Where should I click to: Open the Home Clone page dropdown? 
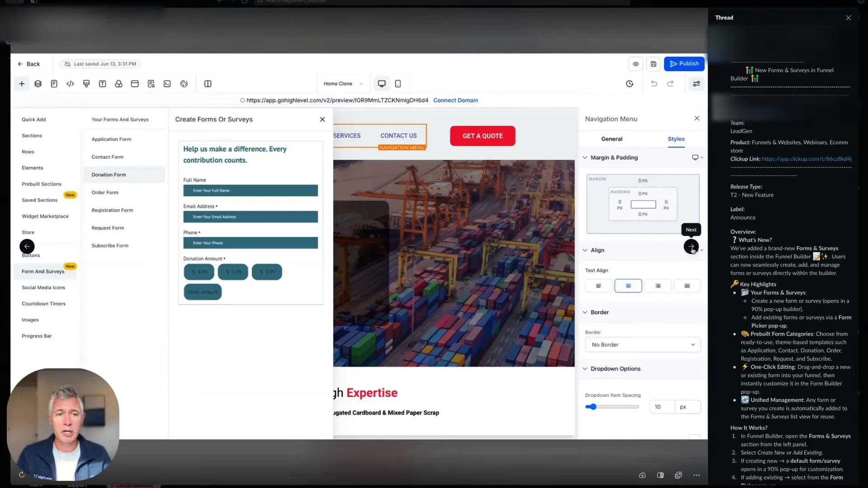[x=343, y=84]
